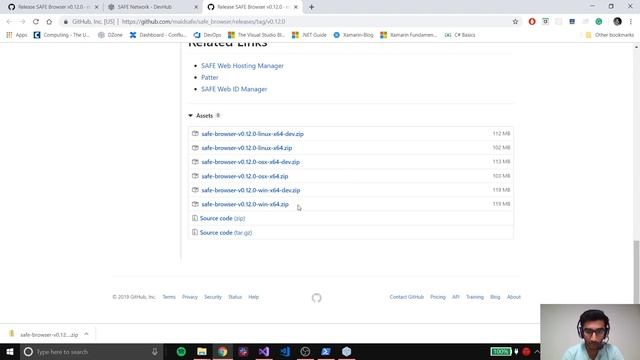
Task: Download Source code (tar.gz)
Action: (226, 233)
